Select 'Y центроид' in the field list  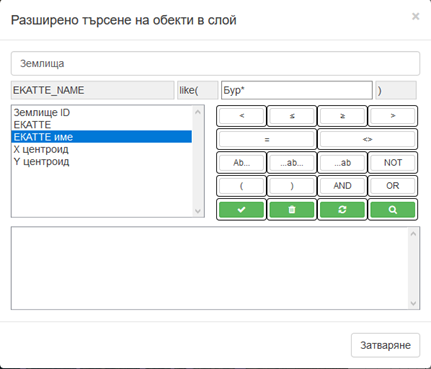coord(101,161)
